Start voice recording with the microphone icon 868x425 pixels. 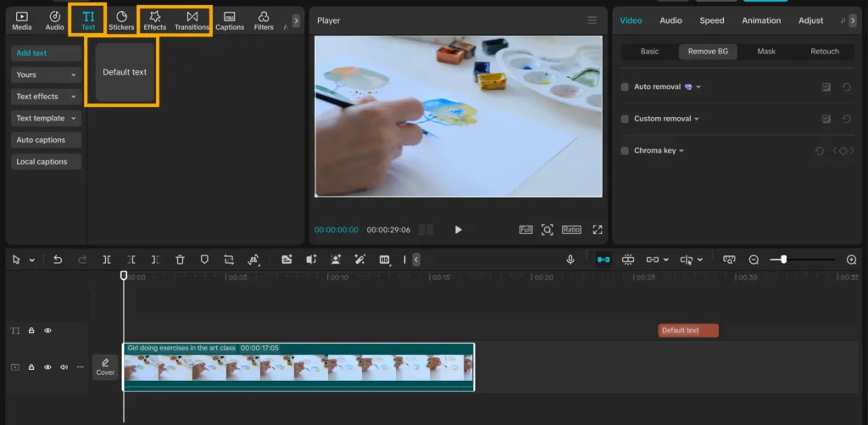[x=570, y=260]
